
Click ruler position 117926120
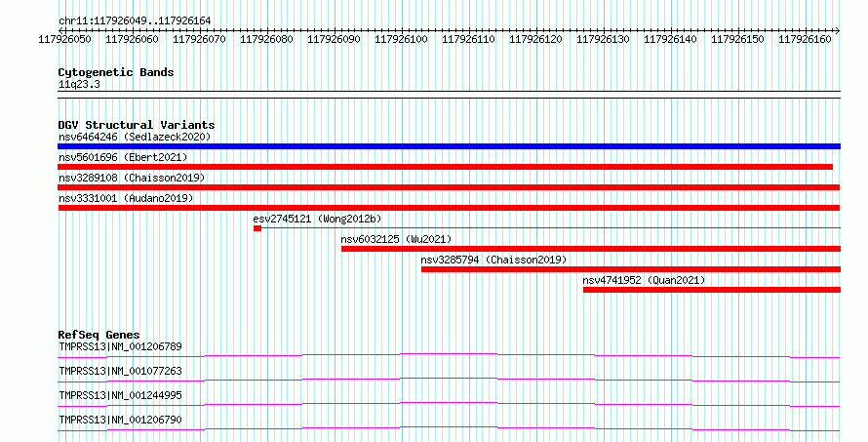pos(535,39)
